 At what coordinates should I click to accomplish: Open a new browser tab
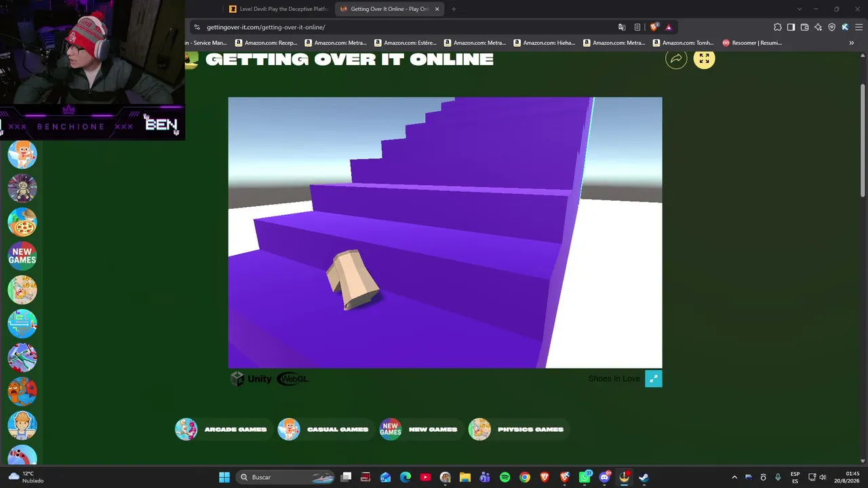click(454, 9)
